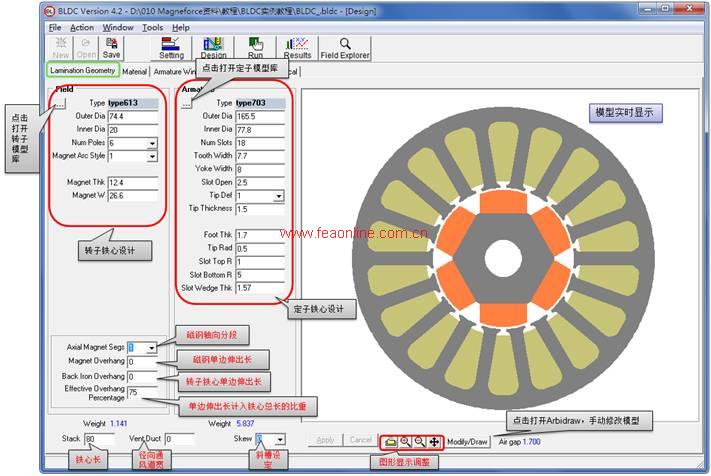Expand the Skew dropdown
This screenshot has width=711, height=476.
tap(279, 439)
